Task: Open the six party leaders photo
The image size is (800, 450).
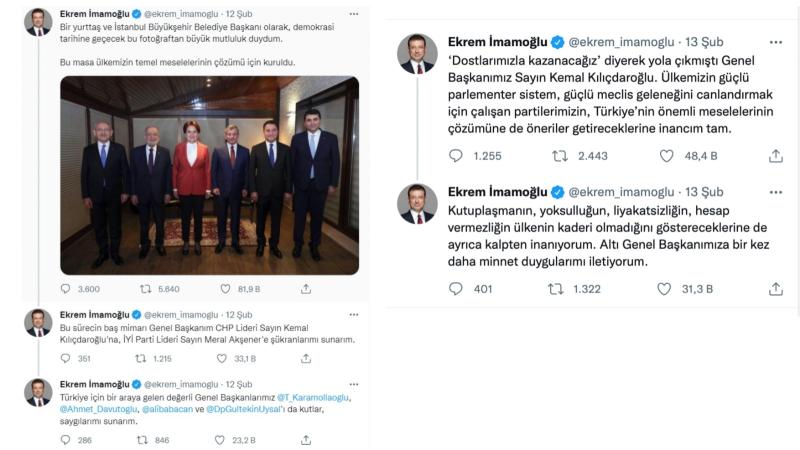Action: [210, 176]
